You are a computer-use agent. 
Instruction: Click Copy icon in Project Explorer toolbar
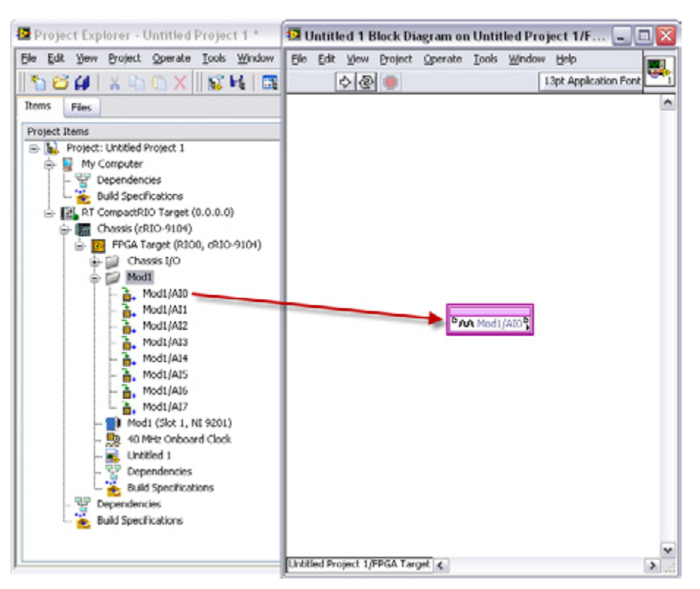[137, 83]
